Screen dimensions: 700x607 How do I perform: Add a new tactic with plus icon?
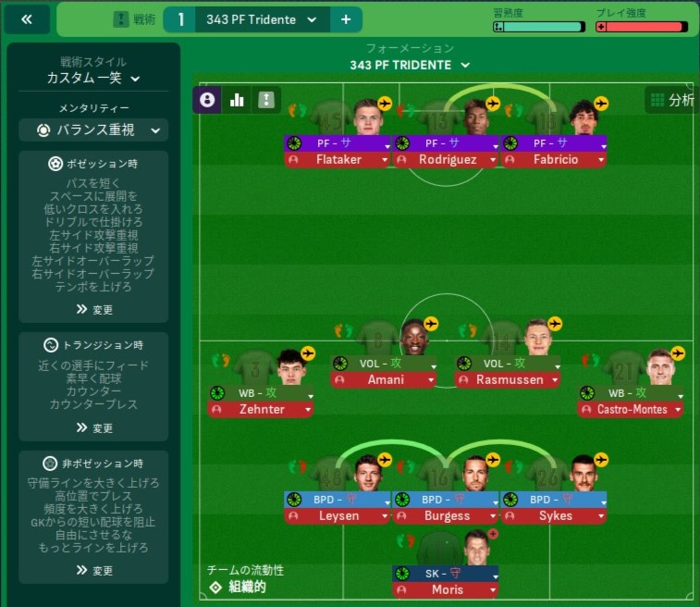click(x=346, y=19)
